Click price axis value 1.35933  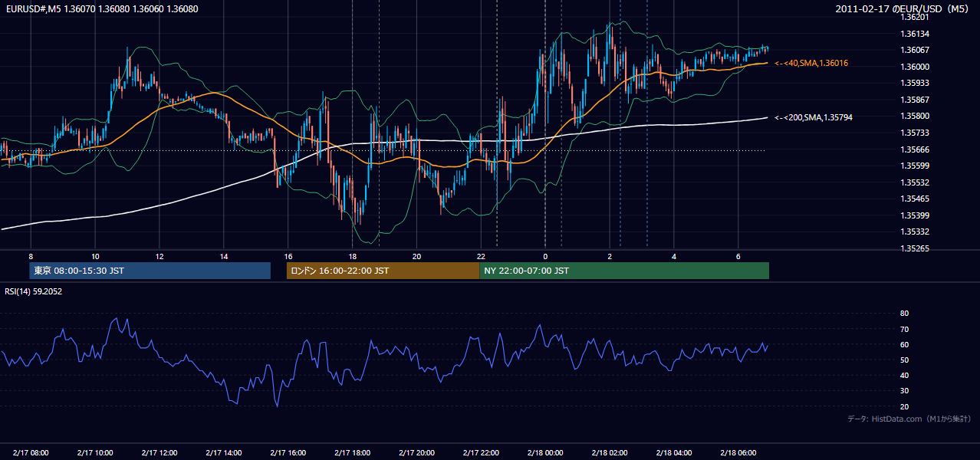[915, 83]
